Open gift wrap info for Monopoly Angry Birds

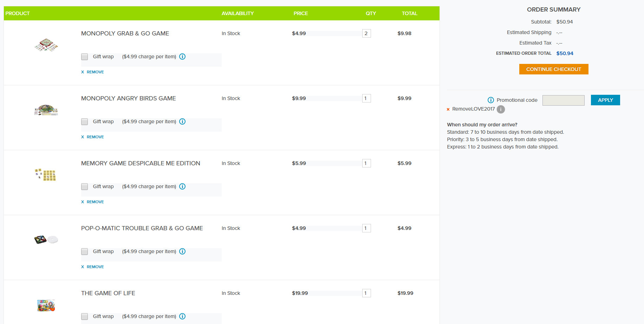182,121
